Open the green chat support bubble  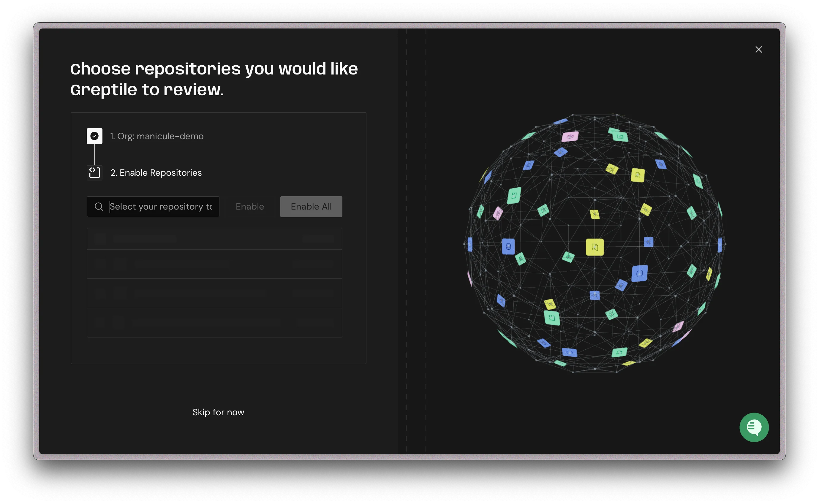[754, 427]
